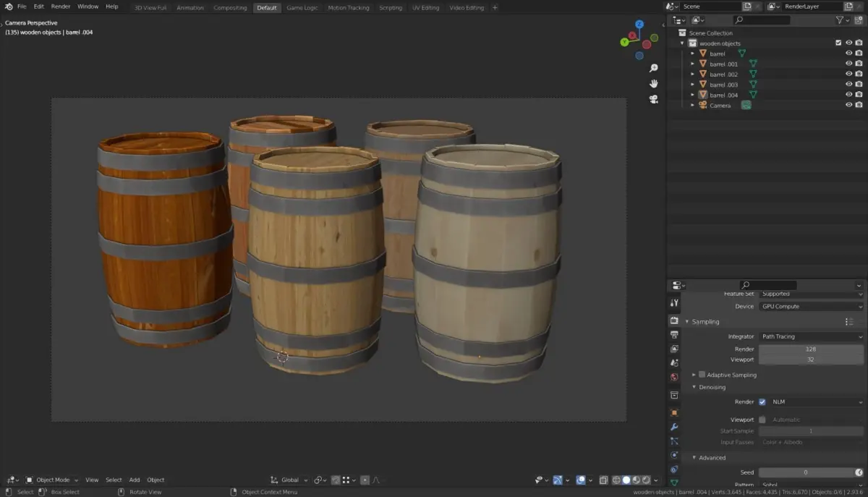The image size is (868, 497).
Task: Click the Render samples value field
Action: 810,349
